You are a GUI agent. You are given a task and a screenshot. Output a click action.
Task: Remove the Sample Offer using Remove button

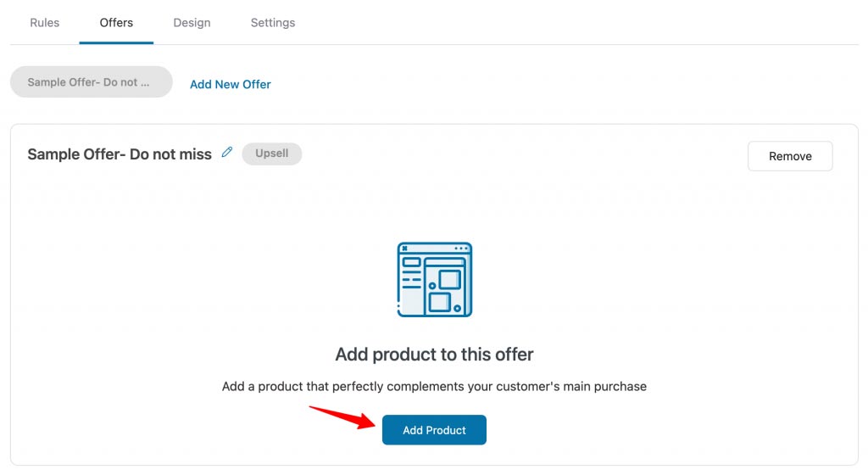[790, 156]
